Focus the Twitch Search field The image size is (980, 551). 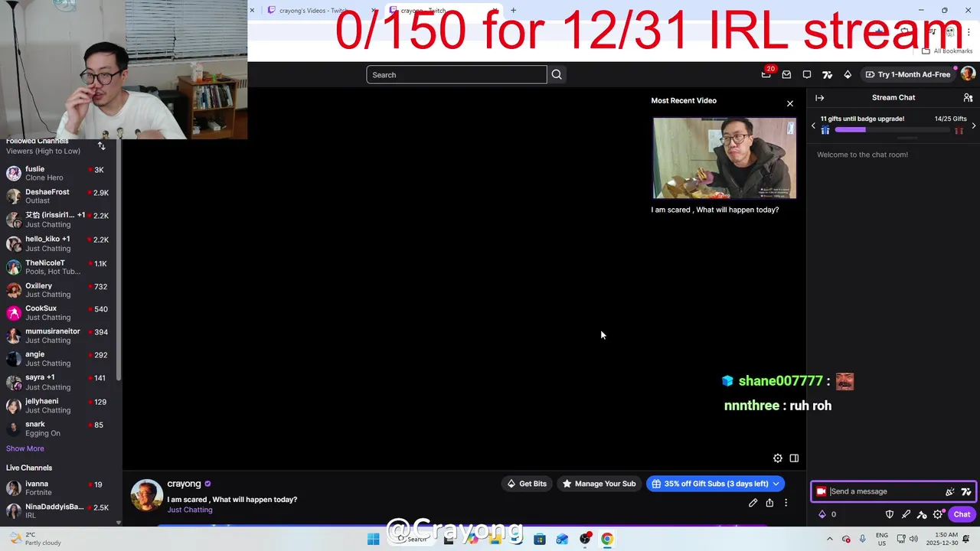click(456, 74)
